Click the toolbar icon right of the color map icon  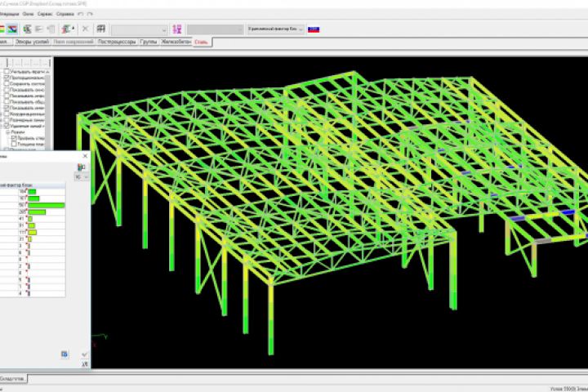tap(27, 29)
